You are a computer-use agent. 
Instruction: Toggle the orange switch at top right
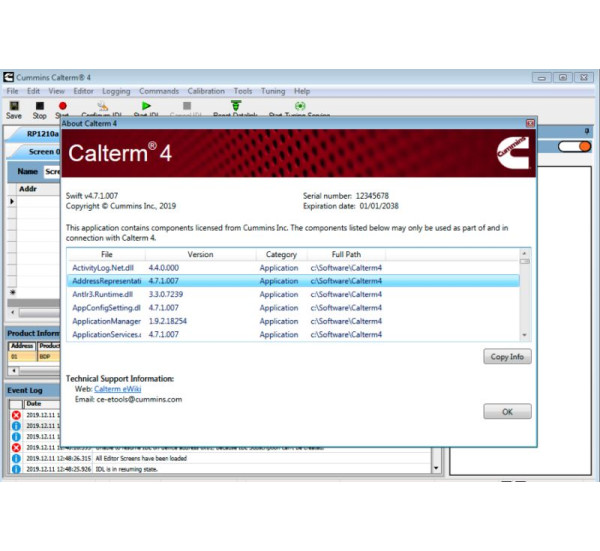click(574, 146)
